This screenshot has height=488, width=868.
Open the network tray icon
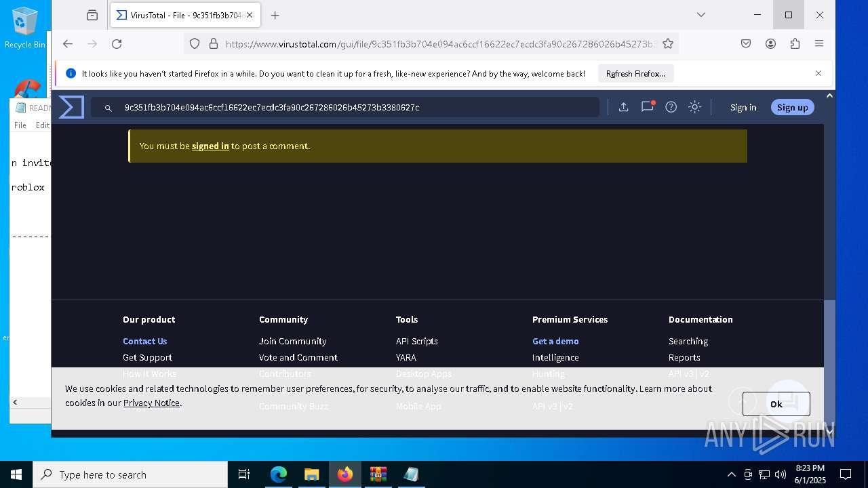click(764, 474)
